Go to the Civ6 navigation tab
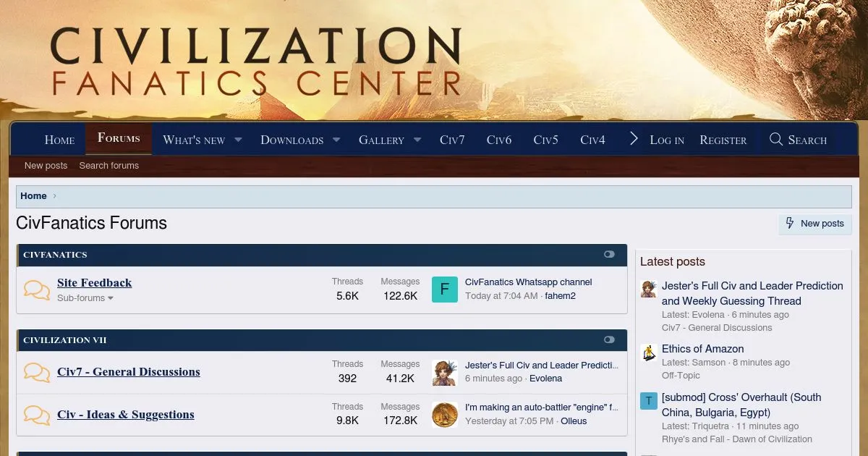This screenshot has width=868, height=456. (499, 140)
